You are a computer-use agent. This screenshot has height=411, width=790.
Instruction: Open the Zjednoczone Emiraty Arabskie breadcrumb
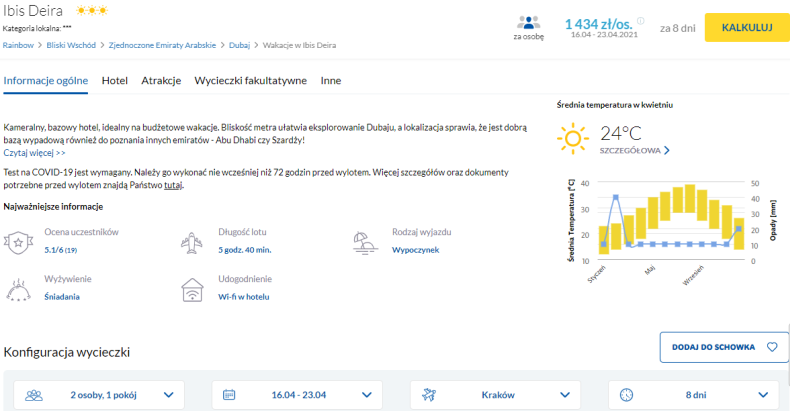pos(162,45)
